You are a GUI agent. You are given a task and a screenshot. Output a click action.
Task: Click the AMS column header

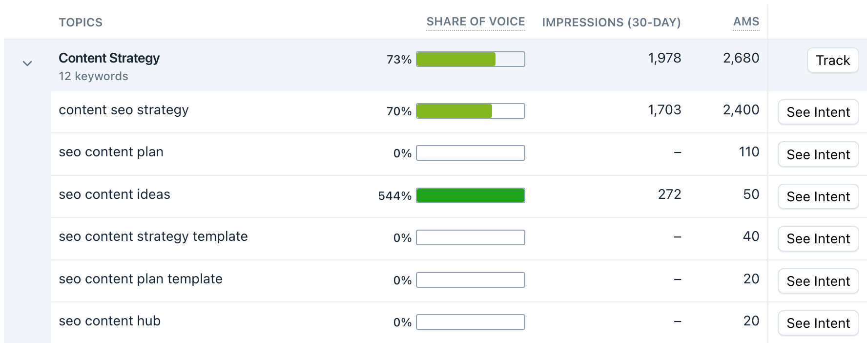pyautogui.click(x=746, y=22)
